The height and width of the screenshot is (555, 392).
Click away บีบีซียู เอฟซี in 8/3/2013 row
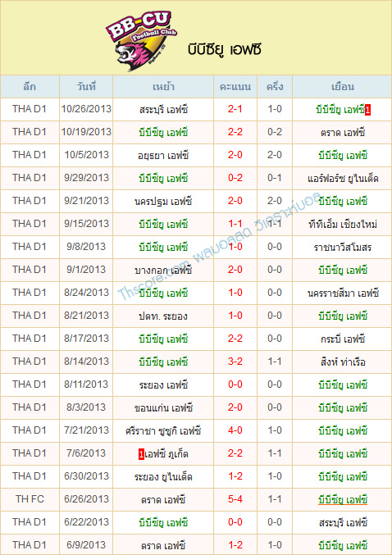click(343, 407)
